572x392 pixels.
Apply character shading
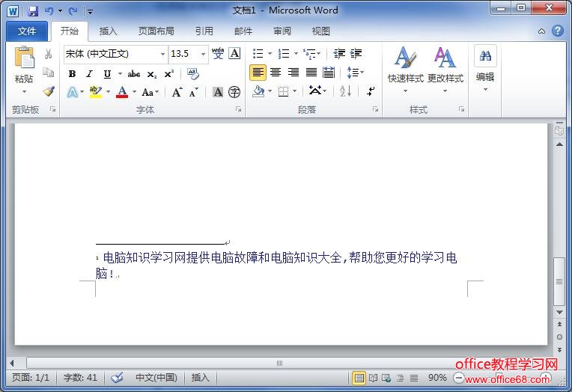pyautogui.click(x=218, y=92)
